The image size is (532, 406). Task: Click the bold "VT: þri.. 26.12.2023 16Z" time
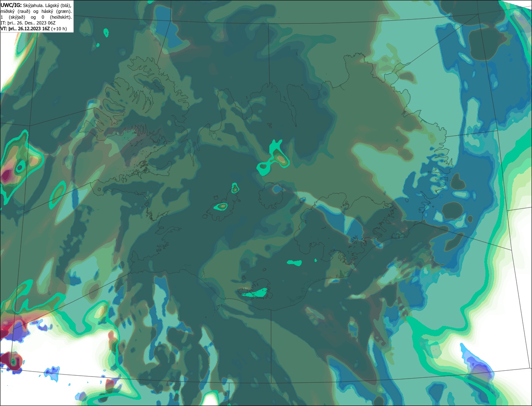click(x=25, y=29)
